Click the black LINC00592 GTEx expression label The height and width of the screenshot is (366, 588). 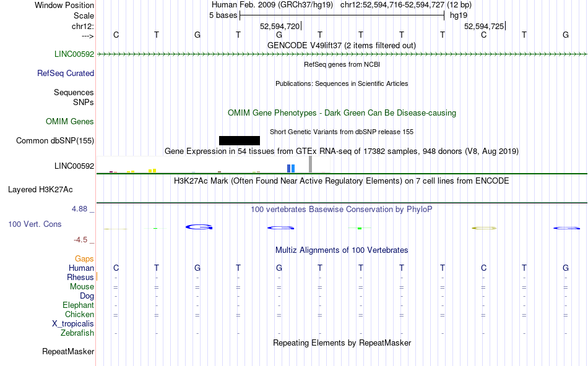click(x=74, y=166)
